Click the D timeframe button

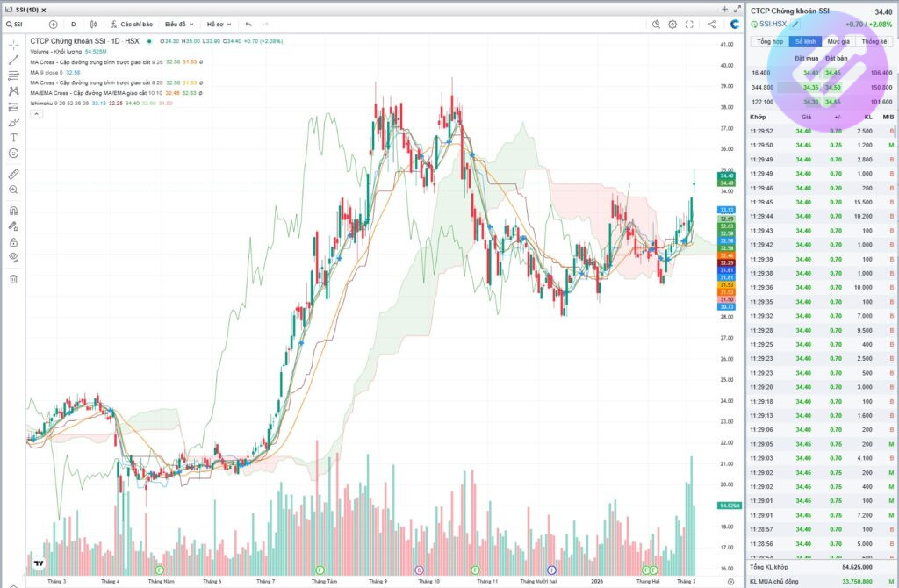(73, 25)
